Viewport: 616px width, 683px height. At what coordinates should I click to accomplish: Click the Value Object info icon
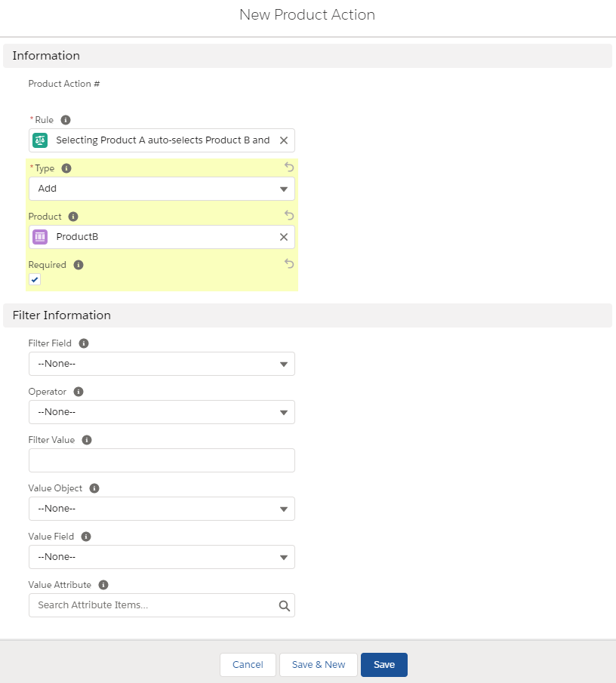94,488
